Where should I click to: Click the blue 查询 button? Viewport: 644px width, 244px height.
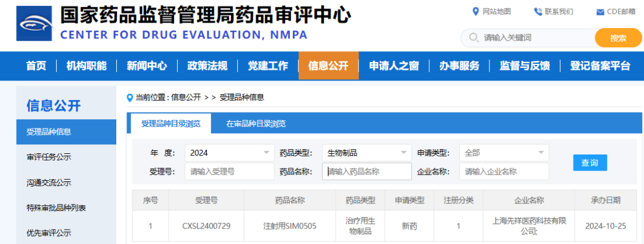coord(590,163)
